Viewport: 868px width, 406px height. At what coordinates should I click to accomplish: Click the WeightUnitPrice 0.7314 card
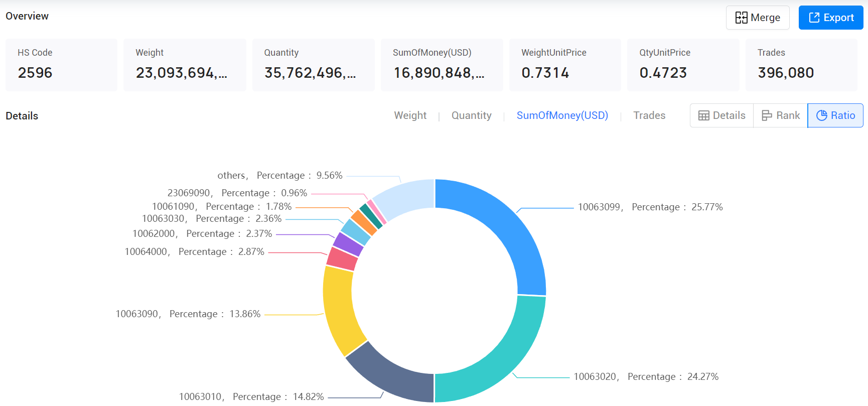[565, 65]
